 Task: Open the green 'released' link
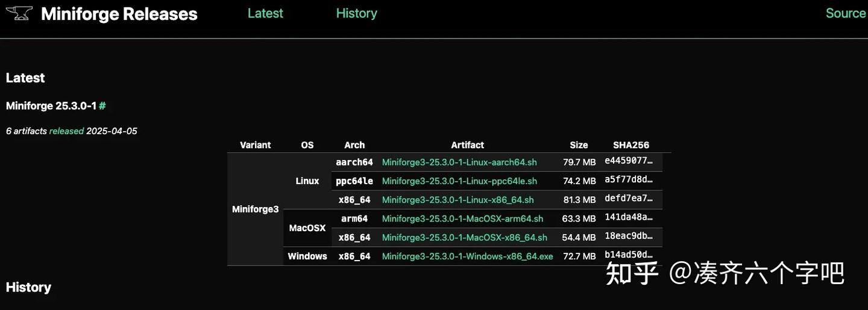pos(66,131)
